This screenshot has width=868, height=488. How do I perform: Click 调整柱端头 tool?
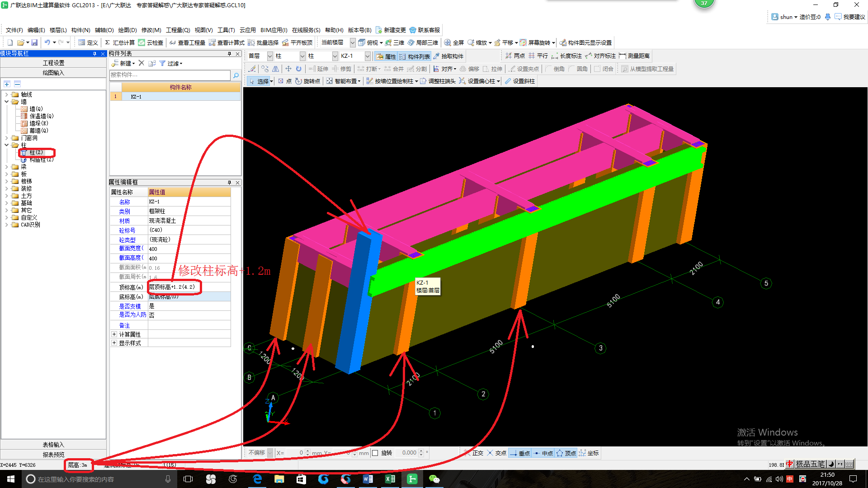[438, 81]
